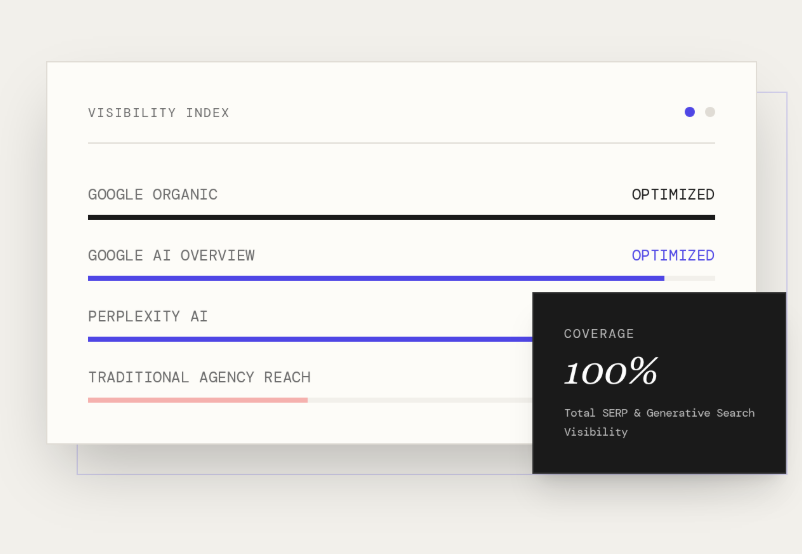Select the Traditional Agency Reach label
This screenshot has width=802, height=554.
coord(199,378)
